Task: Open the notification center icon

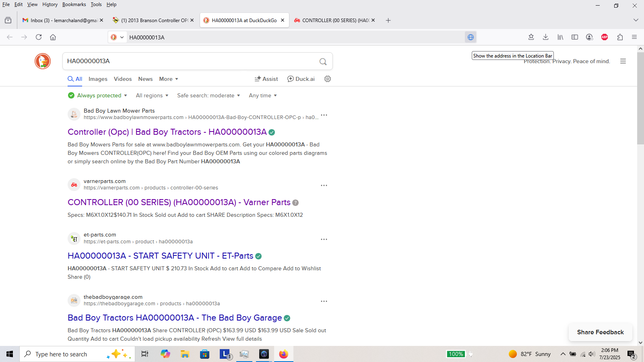Action: coord(631,354)
